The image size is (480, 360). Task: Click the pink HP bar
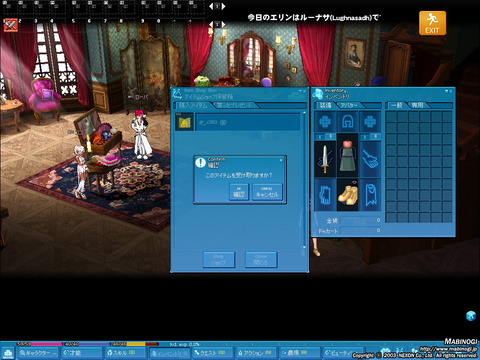[x=39, y=344]
